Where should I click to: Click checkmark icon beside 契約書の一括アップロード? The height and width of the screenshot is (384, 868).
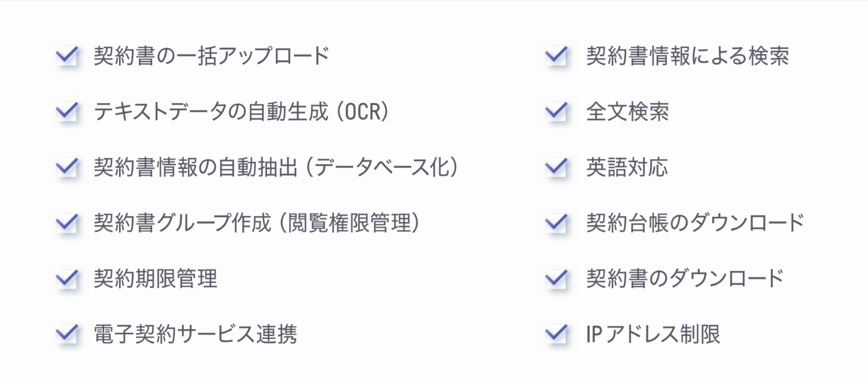pos(68,56)
